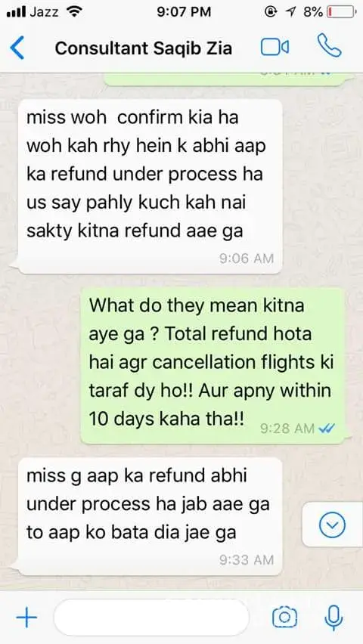Open Consultant Saqib Zia contact info
The width and height of the screenshot is (363, 644).
[x=144, y=48]
